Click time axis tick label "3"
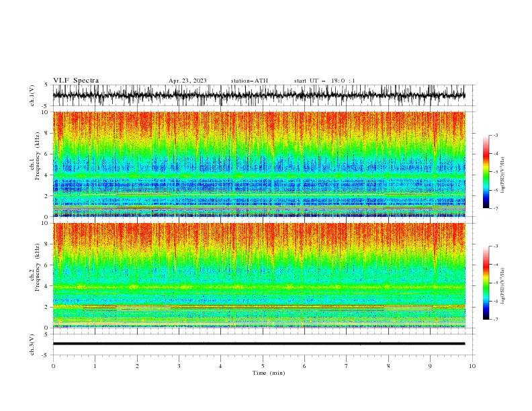This screenshot has width=532, height=411. 179,366
